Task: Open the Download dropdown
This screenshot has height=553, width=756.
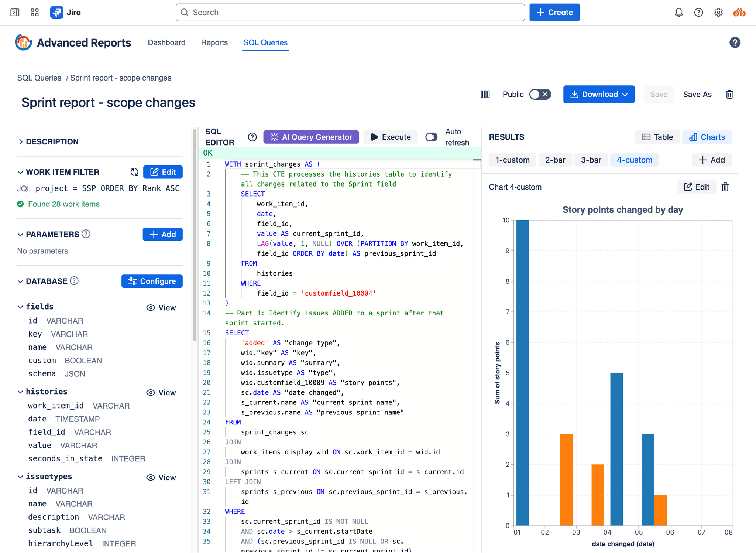Action: coord(599,95)
